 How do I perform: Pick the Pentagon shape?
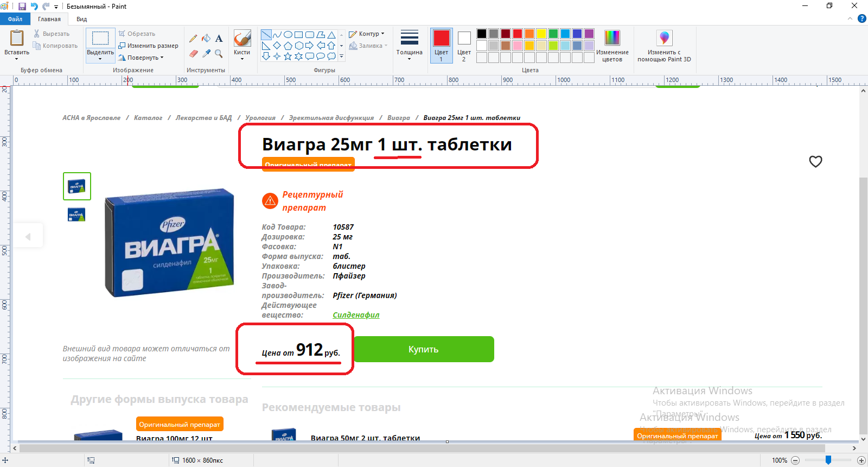pos(288,46)
